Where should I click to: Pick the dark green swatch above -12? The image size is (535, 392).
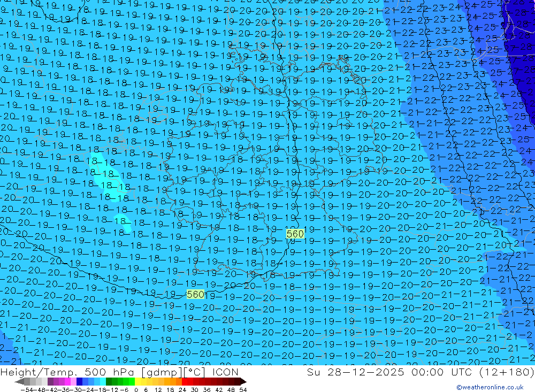[109, 382]
